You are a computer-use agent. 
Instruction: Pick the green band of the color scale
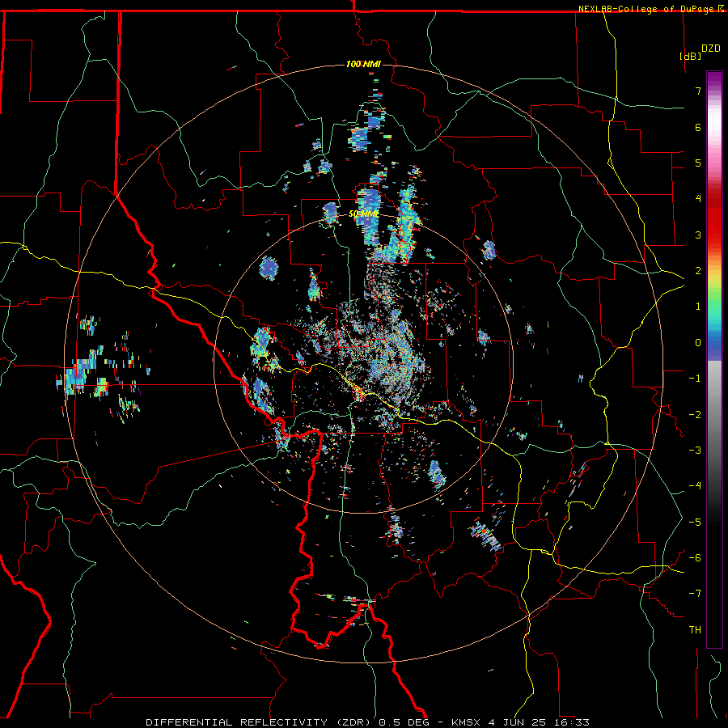(714, 299)
